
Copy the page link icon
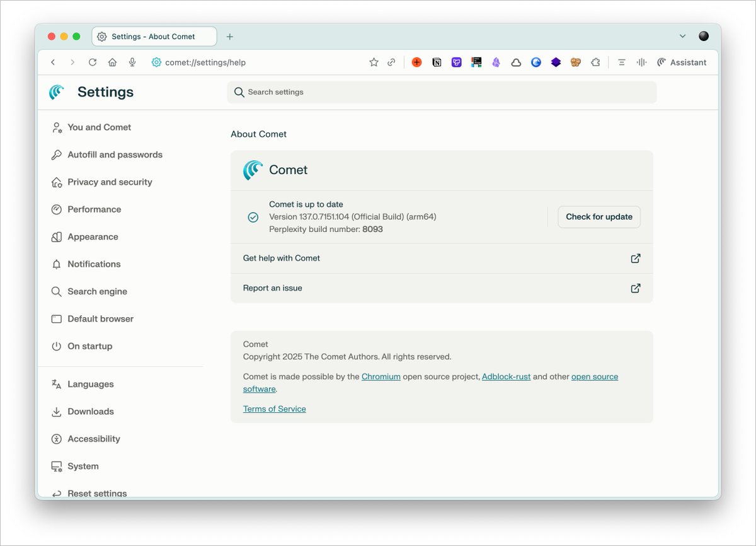click(x=391, y=62)
